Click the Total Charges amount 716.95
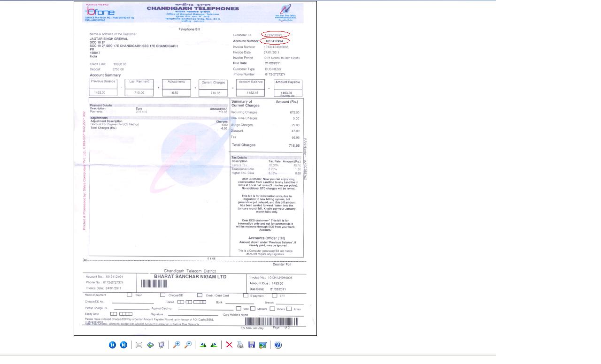 pos(294,145)
